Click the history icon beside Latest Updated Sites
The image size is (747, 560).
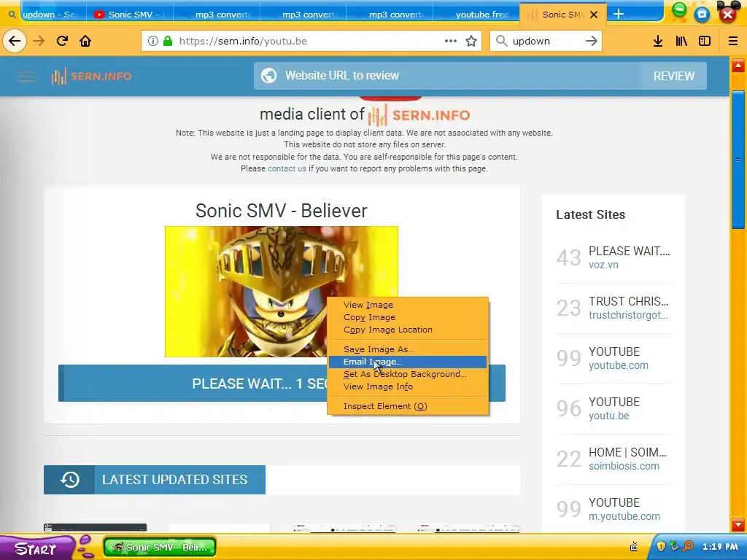[x=69, y=480]
